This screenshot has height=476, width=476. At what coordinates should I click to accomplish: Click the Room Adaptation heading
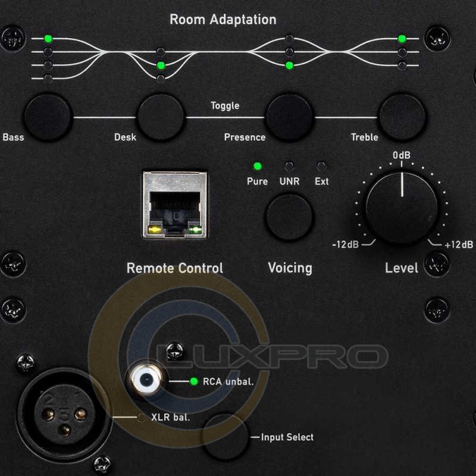(x=223, y=19)
